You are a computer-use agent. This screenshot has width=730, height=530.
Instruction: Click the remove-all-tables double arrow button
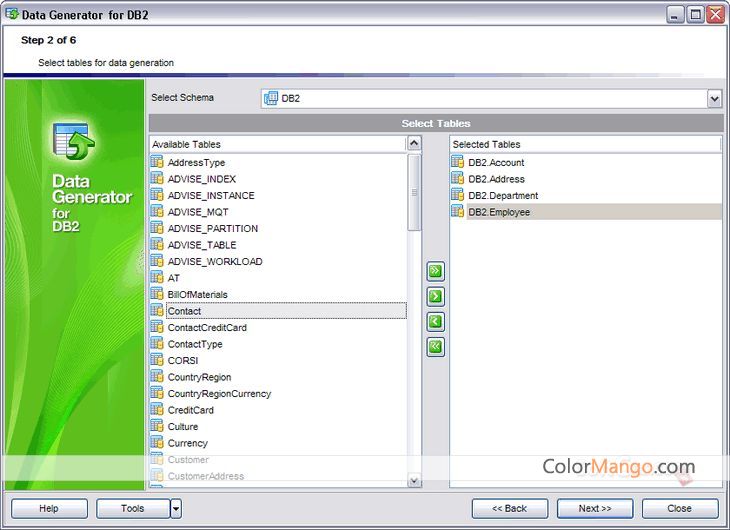point(435,347)
